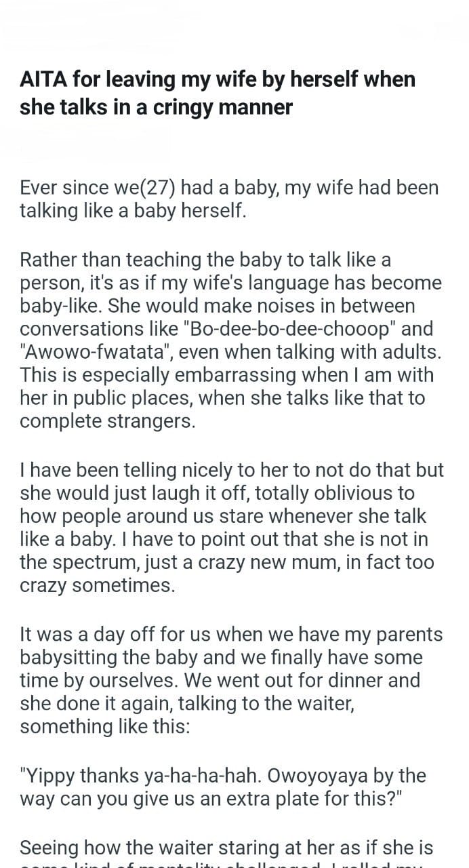Click the line ending 'crazy sometimes.'

[98, 585]
